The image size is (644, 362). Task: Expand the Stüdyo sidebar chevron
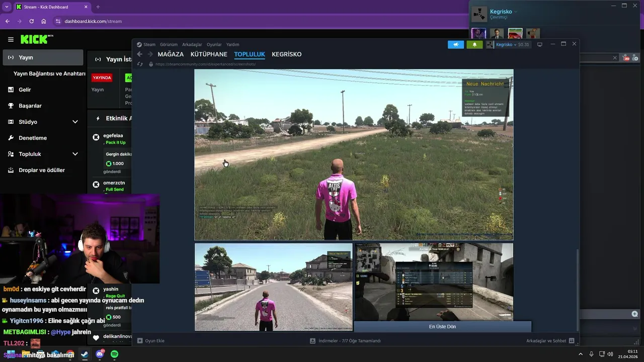(x=75, y=122)
